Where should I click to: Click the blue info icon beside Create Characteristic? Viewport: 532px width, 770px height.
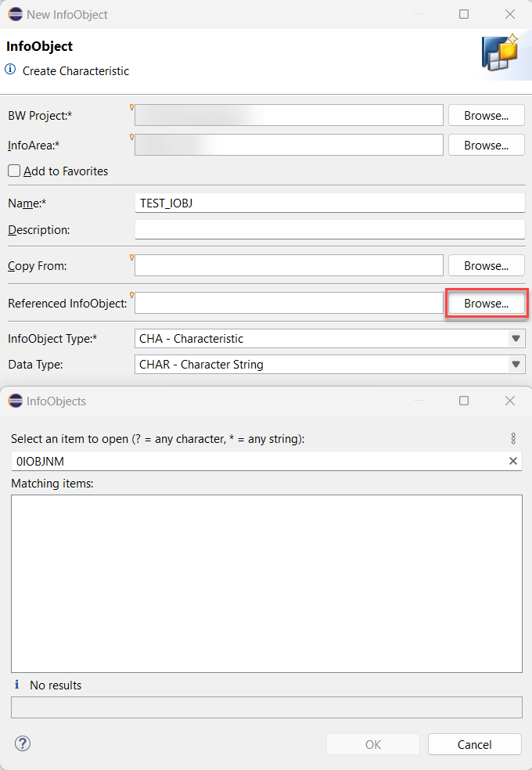10,70
